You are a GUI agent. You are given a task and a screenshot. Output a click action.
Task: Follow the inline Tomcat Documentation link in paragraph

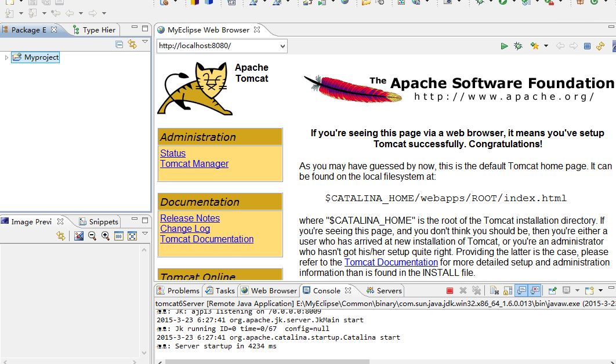pyautogui.click(x=391, y=262)
